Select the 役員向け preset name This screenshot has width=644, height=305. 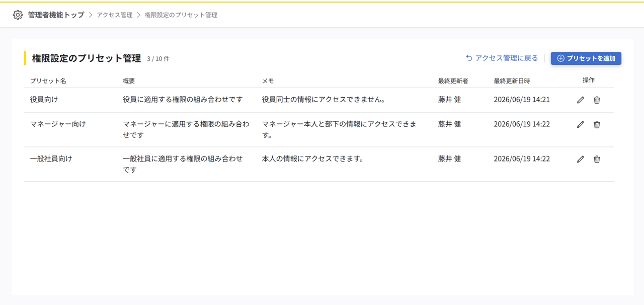click(44, 100)
